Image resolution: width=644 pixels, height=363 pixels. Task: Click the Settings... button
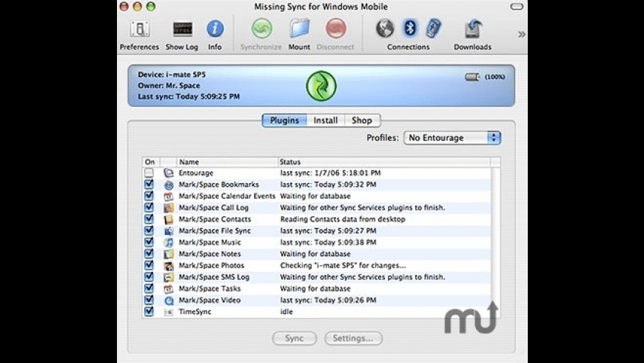tap(353, 339)
